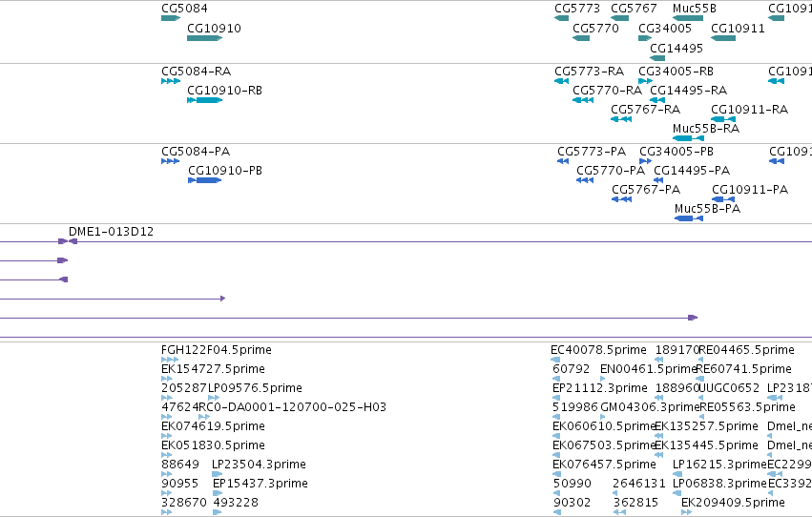Click the CG5770-RA transcript arrows
Viewport: 812px width, 517px height.
pos(583,100)
